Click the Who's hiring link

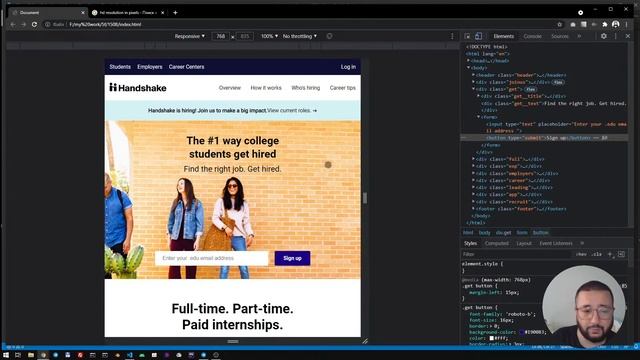coord(305,88)
